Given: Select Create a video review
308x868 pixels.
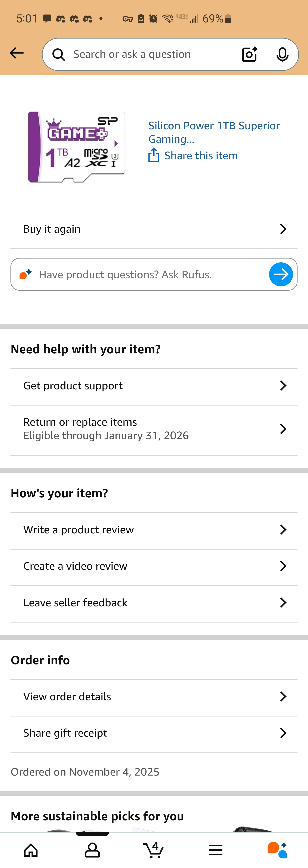Looking at the screenshot, I should [154, 566].
